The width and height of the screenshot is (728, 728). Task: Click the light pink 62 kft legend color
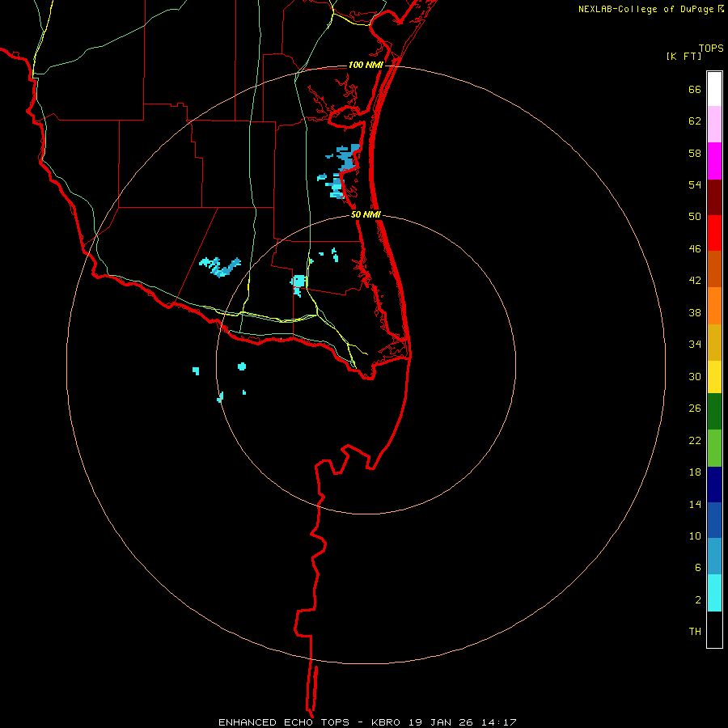[x=714, y=124]
